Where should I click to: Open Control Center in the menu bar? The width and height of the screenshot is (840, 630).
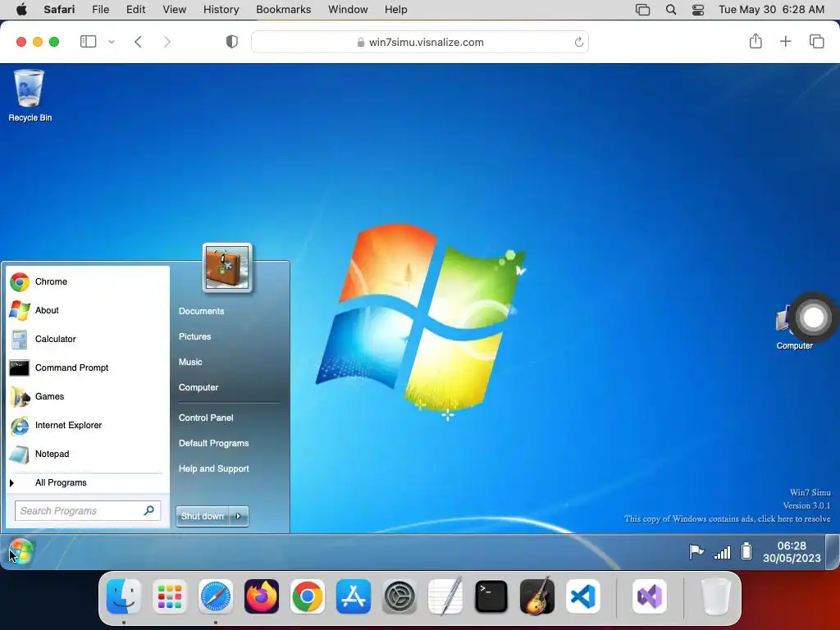(698, 10)
